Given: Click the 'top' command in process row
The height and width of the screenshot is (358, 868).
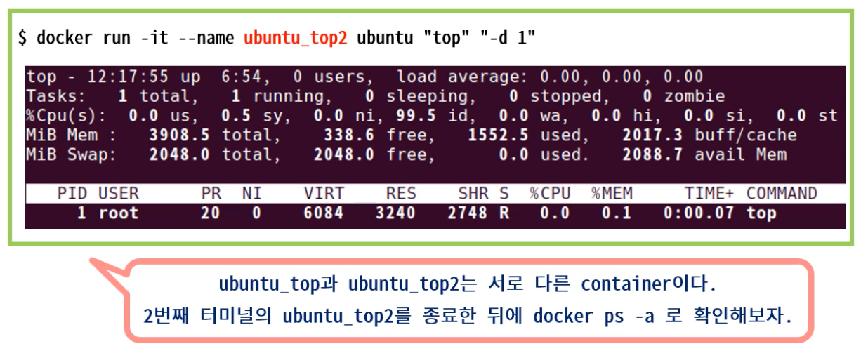Looking at the screenshot, I should pos(761,213).
